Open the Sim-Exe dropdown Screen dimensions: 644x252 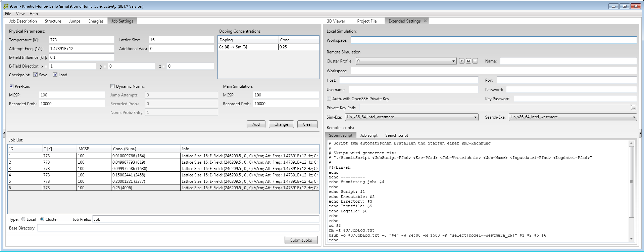click(x=411, y=117)
